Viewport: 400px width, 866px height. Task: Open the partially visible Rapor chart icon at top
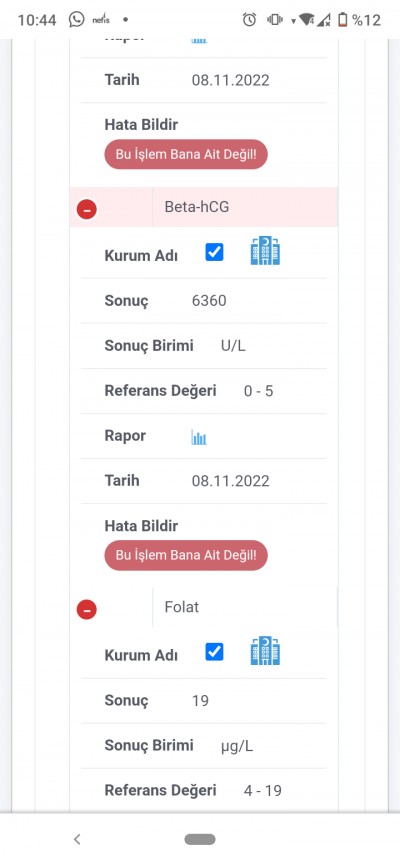199,40
